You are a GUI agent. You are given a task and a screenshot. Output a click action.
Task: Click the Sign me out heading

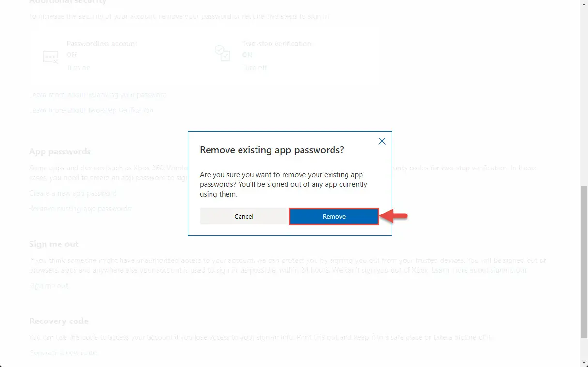(x=54, y=244)
